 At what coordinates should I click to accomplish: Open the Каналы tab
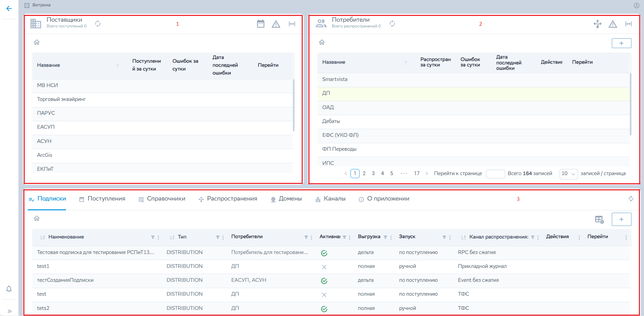[x=330, y=199]
